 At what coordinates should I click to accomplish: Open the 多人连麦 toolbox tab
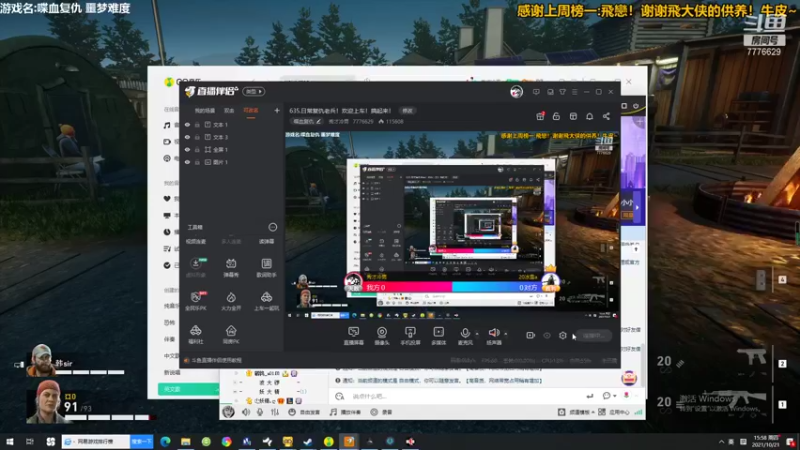(x=231, y=241)
